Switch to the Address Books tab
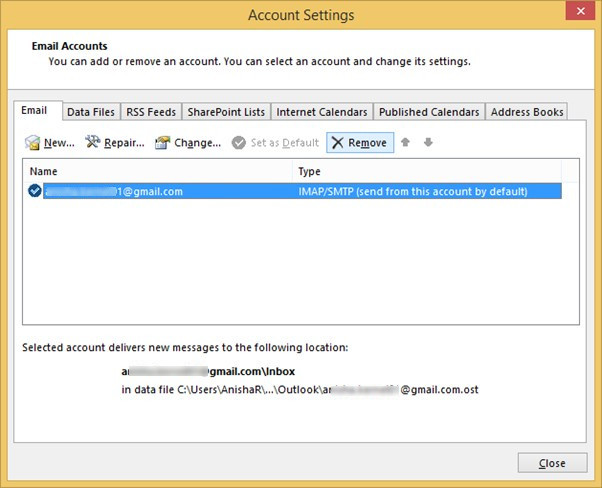The height and width of the screenshot is (488, 602). click(527, 112)
